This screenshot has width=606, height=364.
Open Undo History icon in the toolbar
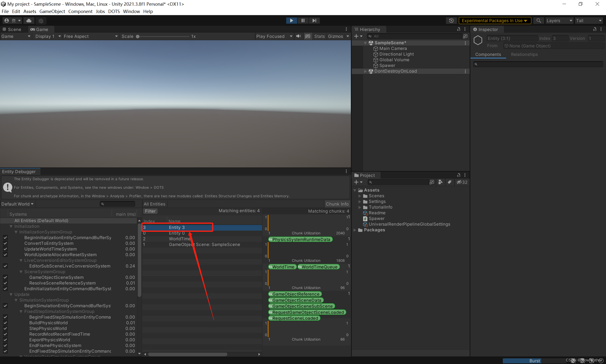tap(451, 21)
